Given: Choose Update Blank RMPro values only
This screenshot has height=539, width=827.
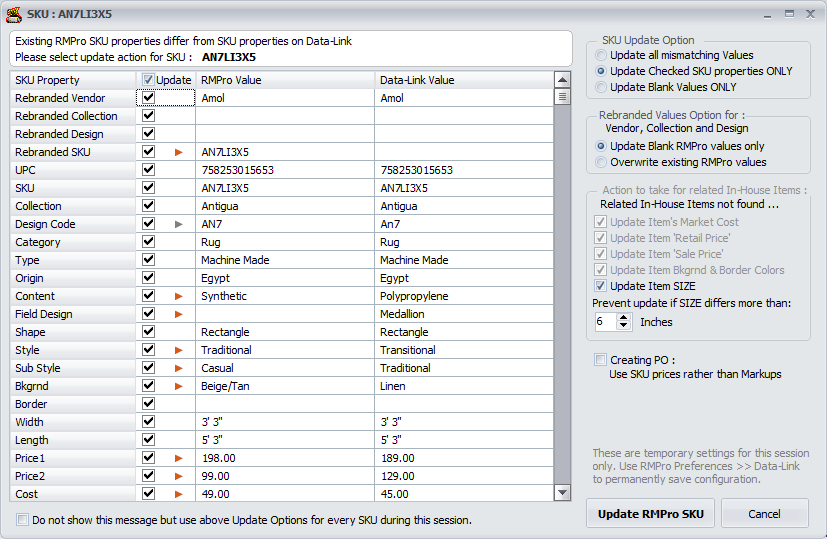Looking at the screenshot, I should 601,146.
